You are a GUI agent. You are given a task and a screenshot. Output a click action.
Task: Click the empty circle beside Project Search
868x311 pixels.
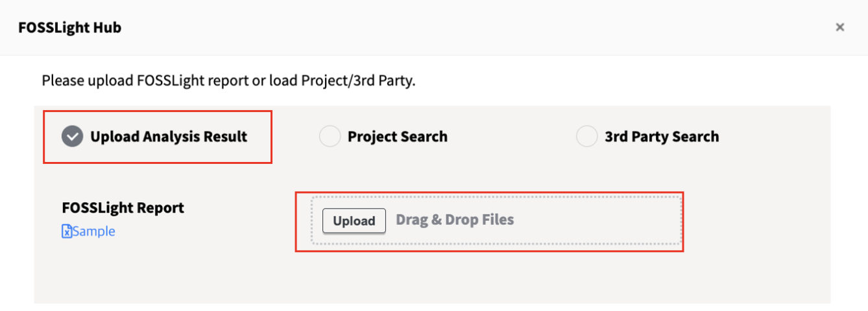click(330, 137)
